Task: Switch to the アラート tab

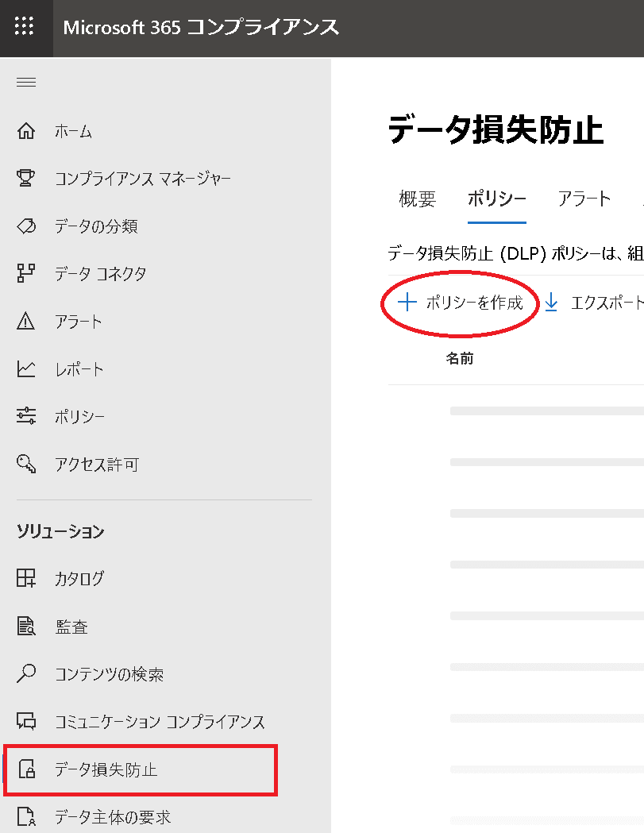Action: point(584,199)
